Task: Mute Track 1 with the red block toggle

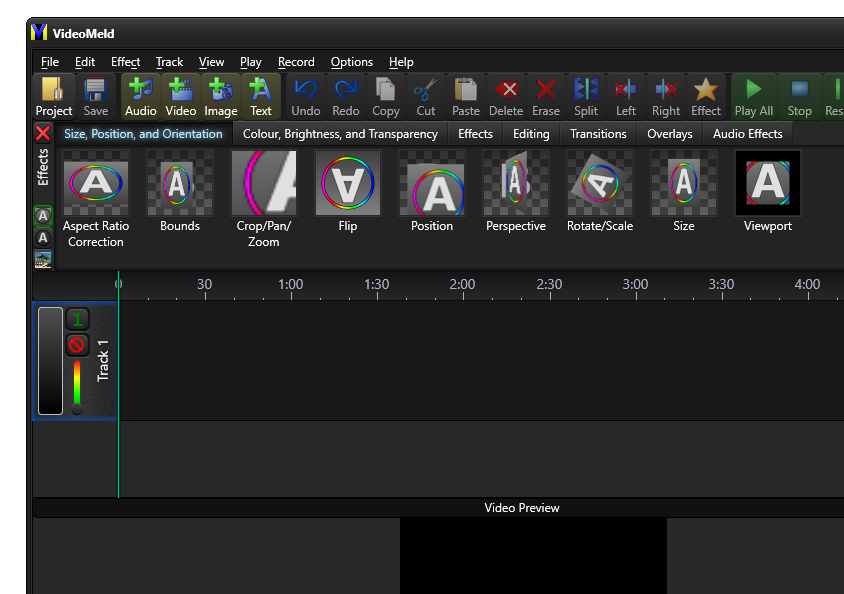Action: 77,345
